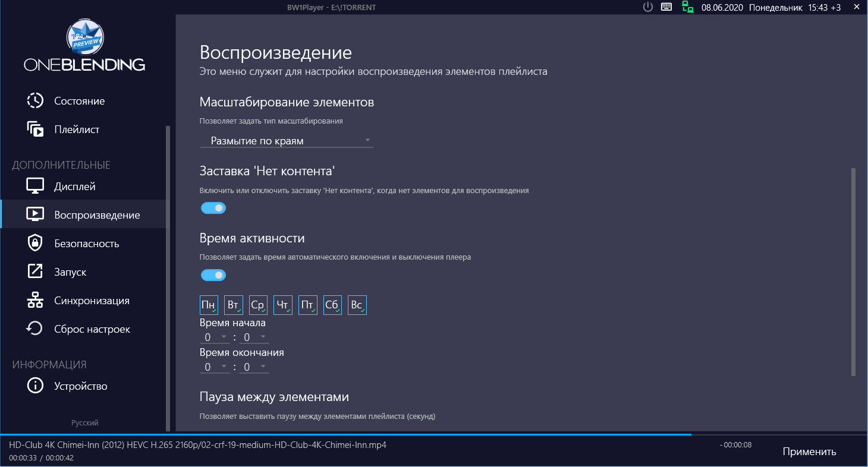Image resolution: width=868 pixels, height=467 pixels.
Task: Click the Запуск launch arrow icon
Action: pyautogui.click(x=35, y=272)
